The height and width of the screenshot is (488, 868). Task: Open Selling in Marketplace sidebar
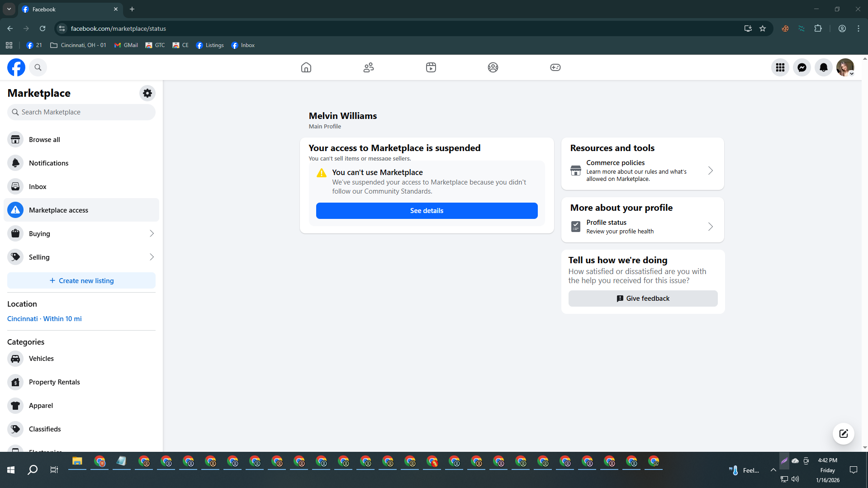click(81, 257)
